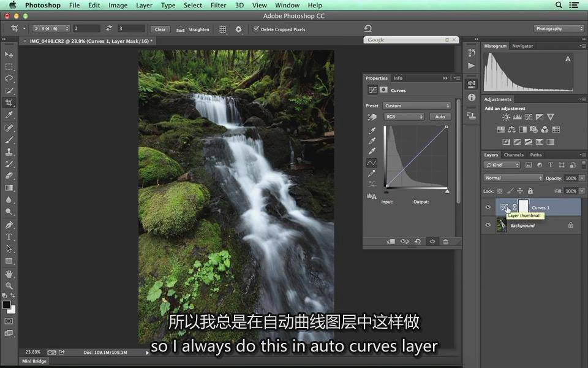Activate the Type tool
This screenshot has width=588, height=368.
click(9, 237)
